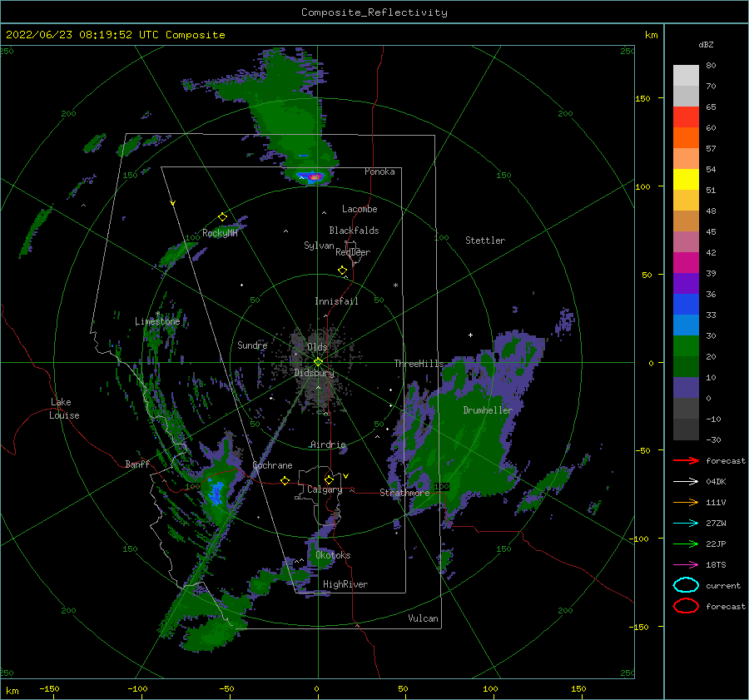Click the Vulcan city label
The image size is (749, 700).
point(424,618)
